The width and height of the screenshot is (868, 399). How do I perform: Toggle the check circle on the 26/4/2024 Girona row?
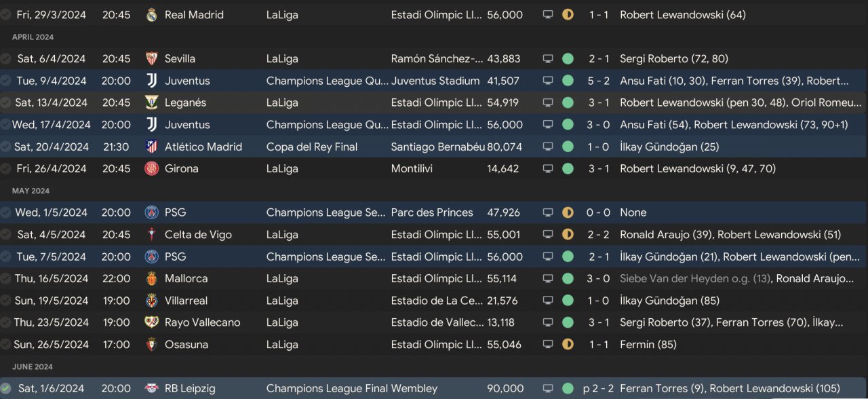point(6,169)
